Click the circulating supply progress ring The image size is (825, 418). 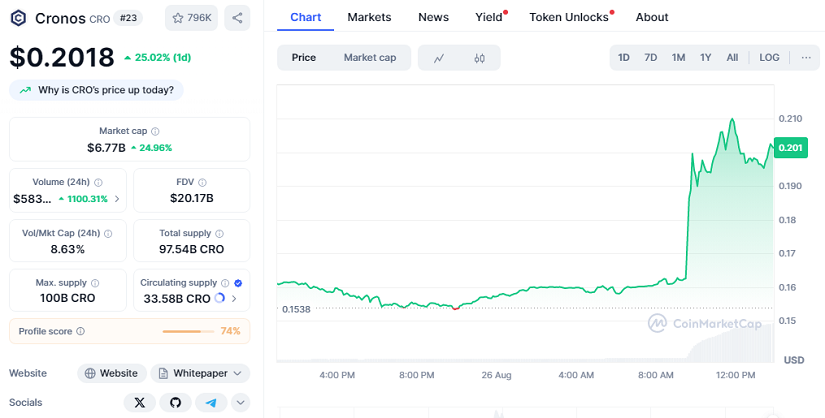coord(219,298)
